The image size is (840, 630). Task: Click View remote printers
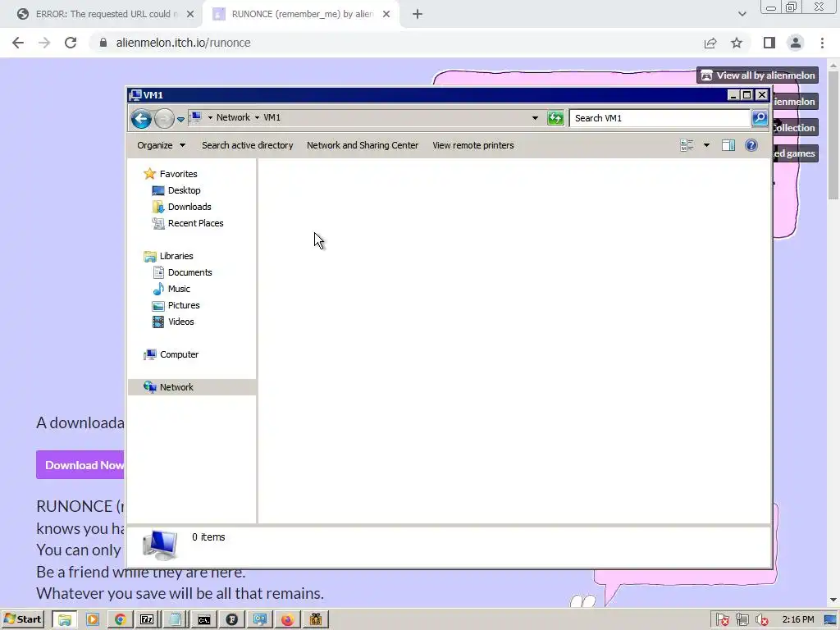(x=473, y=145)
